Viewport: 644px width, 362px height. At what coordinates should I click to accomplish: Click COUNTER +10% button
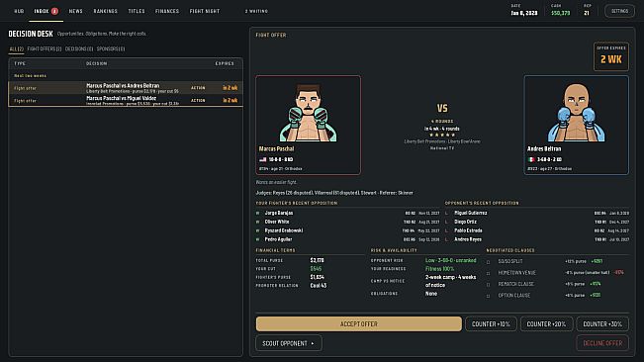[491, 323]
